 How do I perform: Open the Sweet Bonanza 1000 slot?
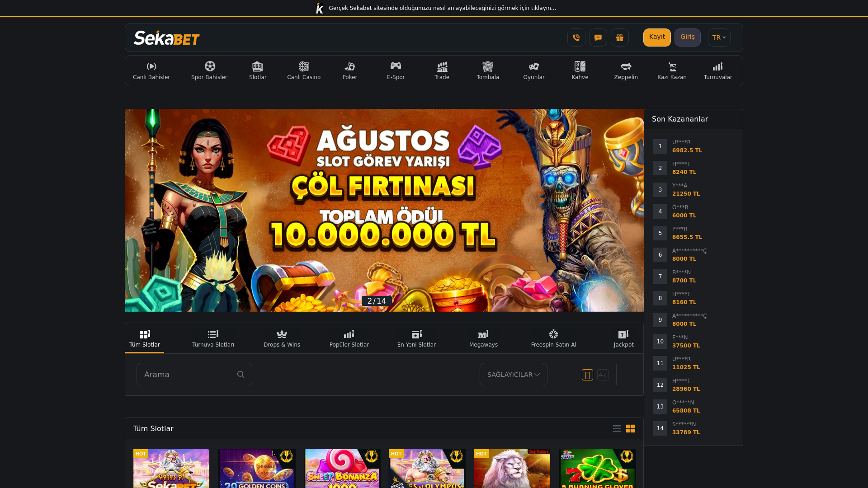(x=342, y=469)
